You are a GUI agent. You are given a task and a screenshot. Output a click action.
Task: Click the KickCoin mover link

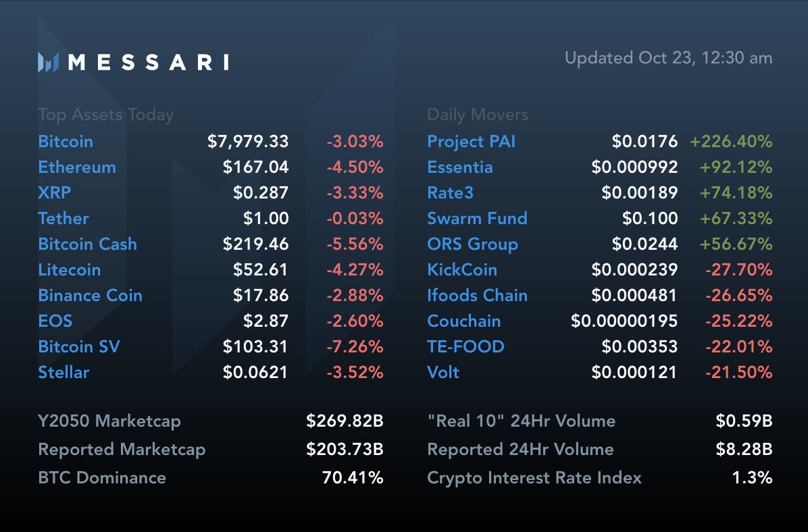click(x=462, y=270)
